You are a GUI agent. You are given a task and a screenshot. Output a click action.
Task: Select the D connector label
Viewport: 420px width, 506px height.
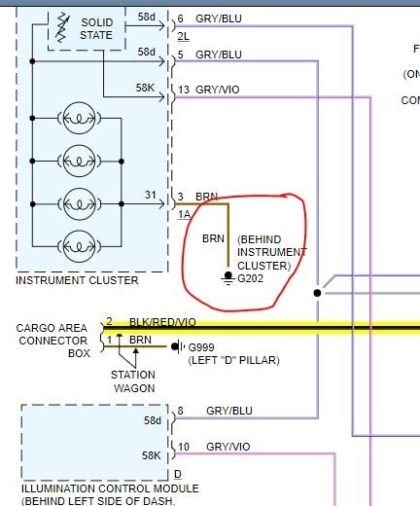[178, 474]
